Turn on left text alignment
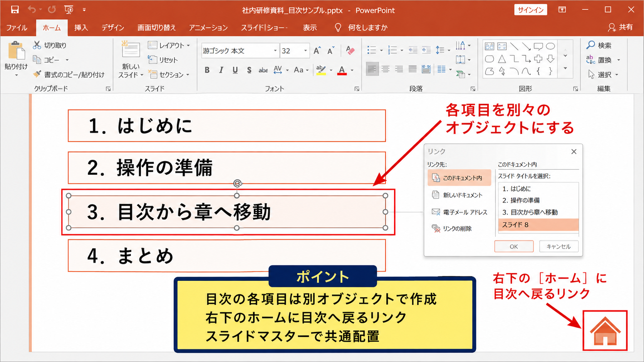 [x=372, y=69]
